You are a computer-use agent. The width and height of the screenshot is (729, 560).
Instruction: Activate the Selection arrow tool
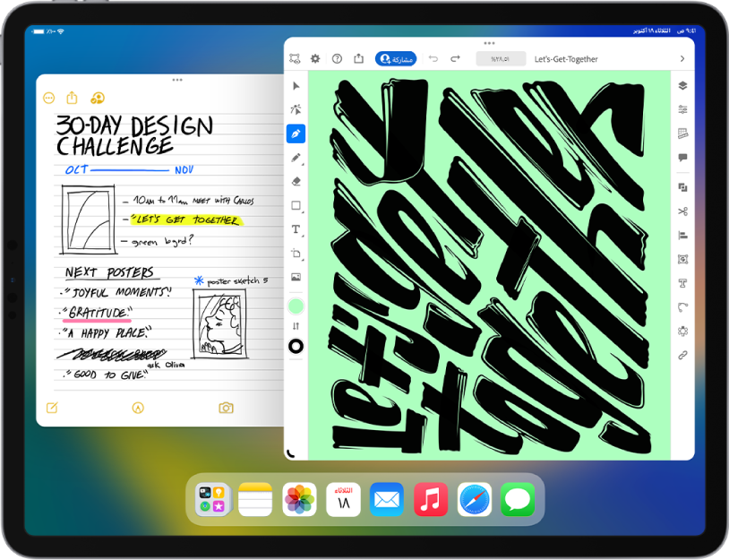click(x=296, y=86)
